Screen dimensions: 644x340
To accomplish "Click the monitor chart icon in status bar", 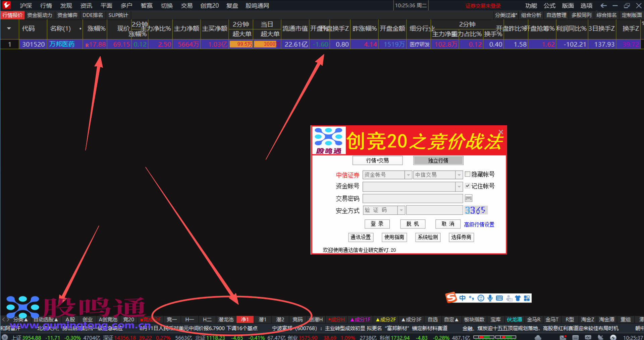I will [x=588, y=337].
